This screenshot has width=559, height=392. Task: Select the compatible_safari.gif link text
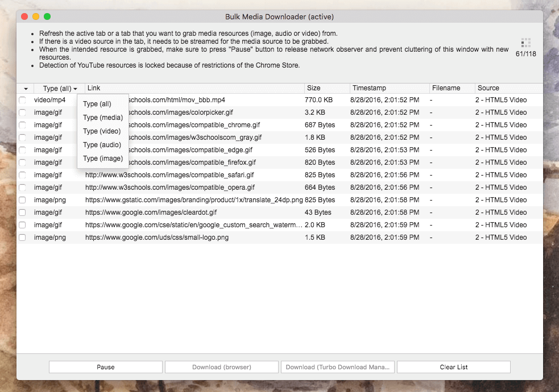pyautogui.click(x=169, y=175)
